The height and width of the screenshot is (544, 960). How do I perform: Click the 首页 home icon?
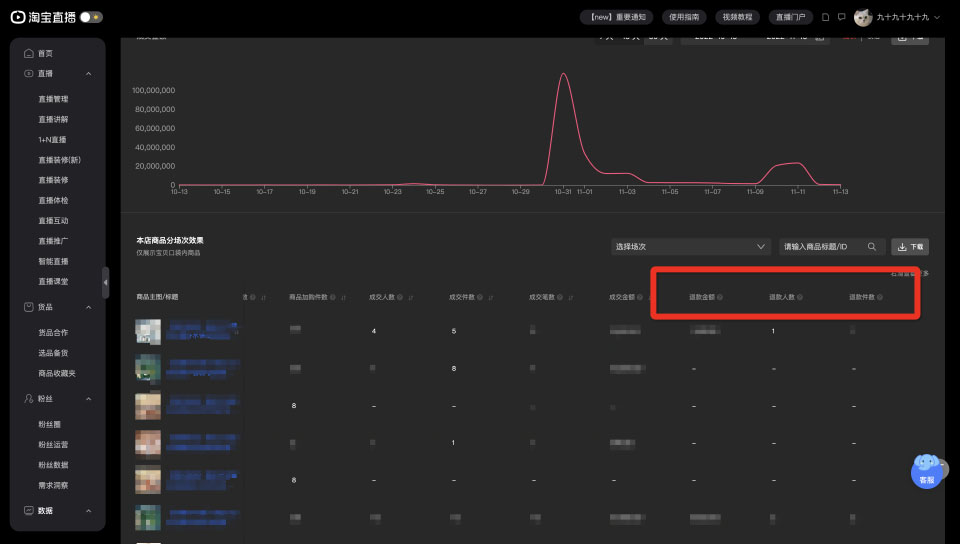click(29, 53)
